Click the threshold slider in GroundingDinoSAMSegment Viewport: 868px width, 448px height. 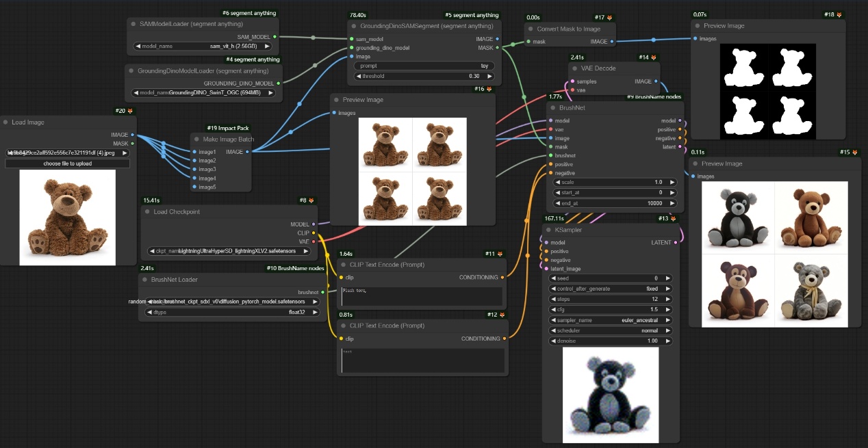coord(425,76)
